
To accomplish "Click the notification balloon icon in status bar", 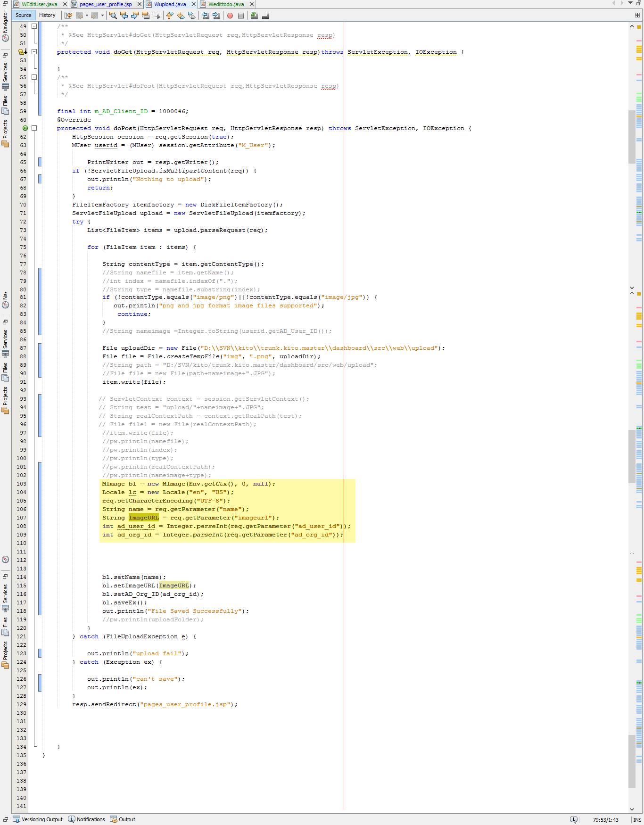I will [x=574, y=819].
